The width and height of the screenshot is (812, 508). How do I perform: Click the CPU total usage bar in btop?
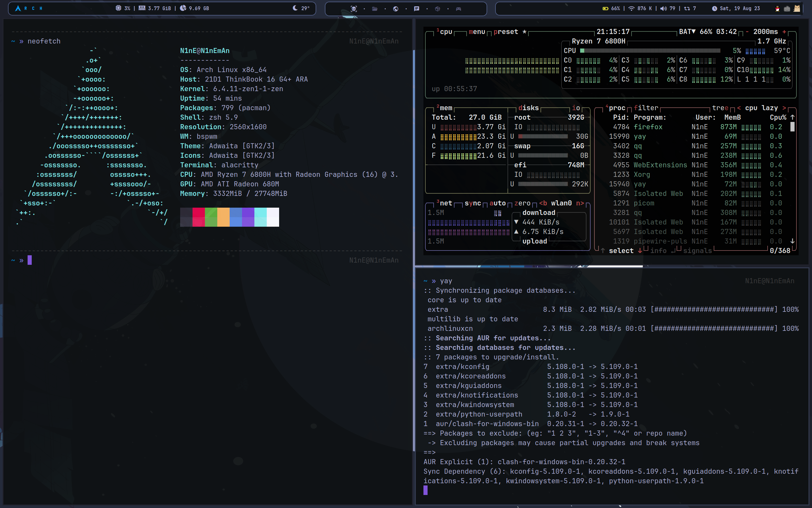(650, 51)
